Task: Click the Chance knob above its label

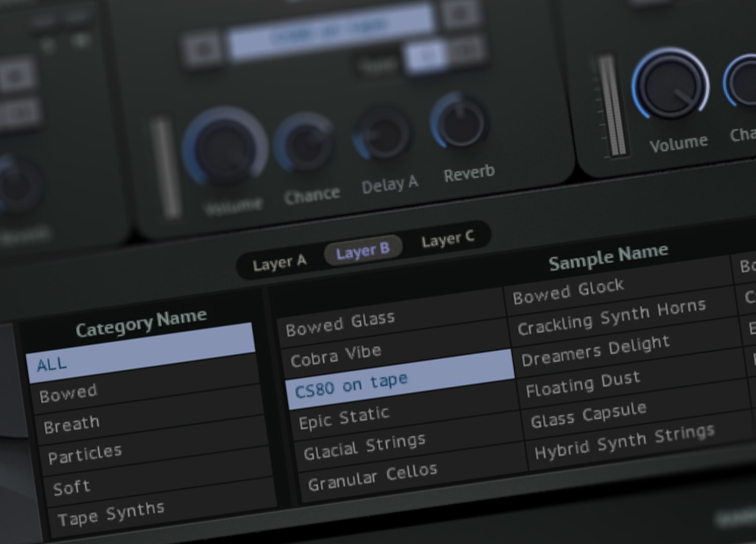Action: point(305,144)
